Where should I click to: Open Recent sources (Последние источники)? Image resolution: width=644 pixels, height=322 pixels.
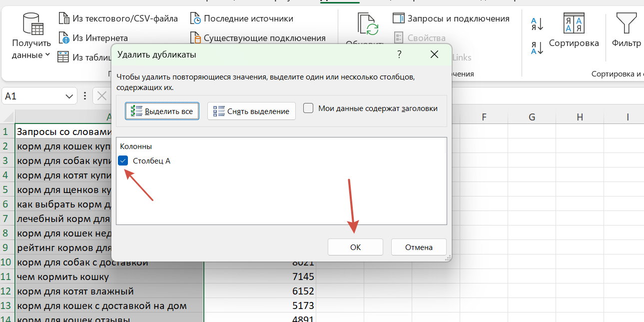click(242, 18)
